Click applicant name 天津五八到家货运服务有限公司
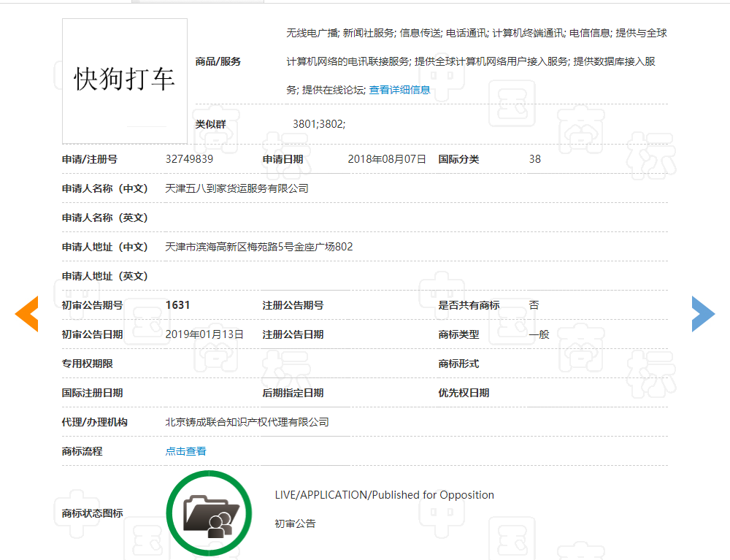 (x=238, y=188)
